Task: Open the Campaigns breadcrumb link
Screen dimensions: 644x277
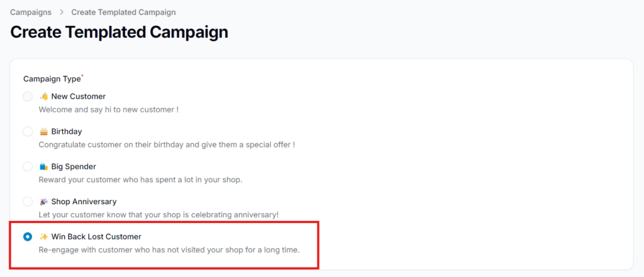Action: pyautogui.click(x=31, y=13)
